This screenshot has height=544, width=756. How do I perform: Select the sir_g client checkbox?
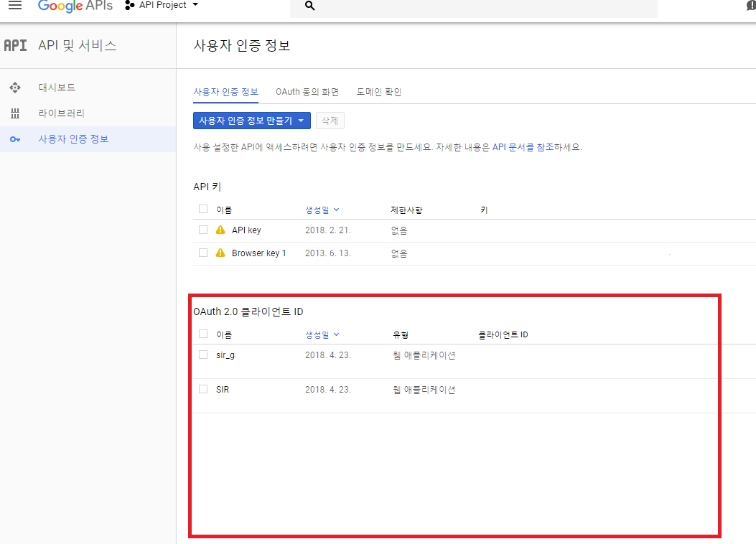(x=203, y=355)
